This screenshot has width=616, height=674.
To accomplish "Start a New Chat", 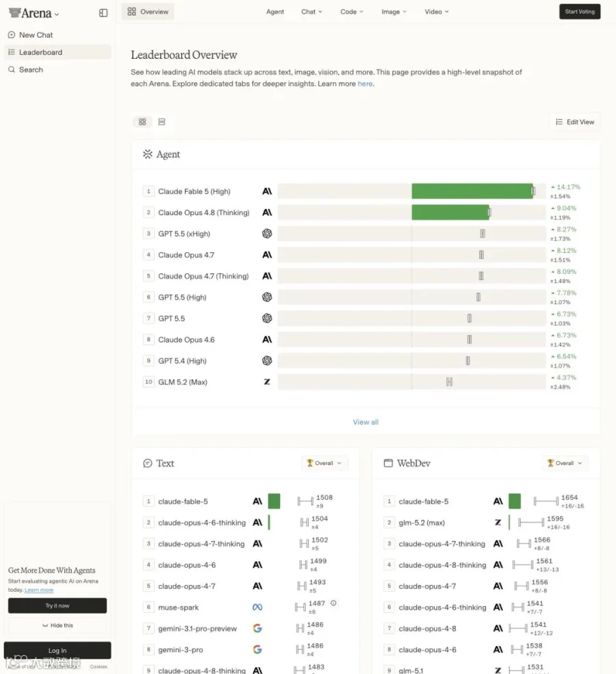I will (57, 35).
